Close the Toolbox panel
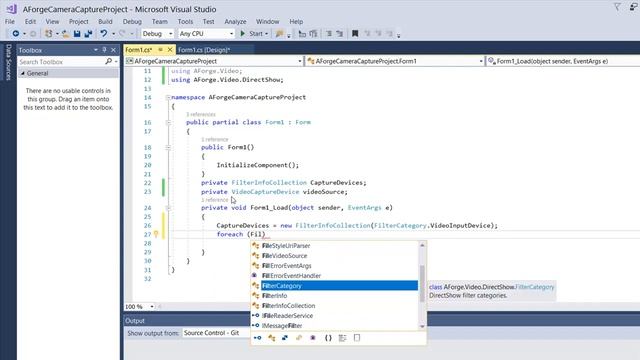This screenshot has width=640, height=360. pyautogui.click(x=113, y=50)
